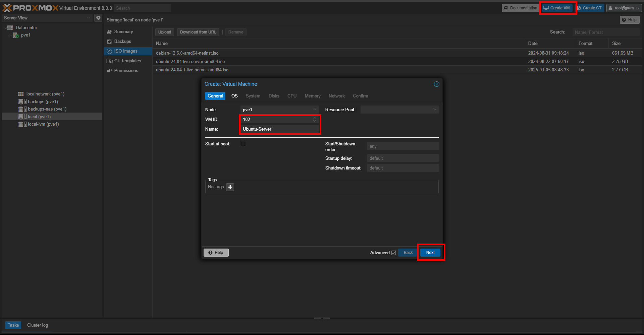Open the Tasks log tab

[x=13, y=325]
